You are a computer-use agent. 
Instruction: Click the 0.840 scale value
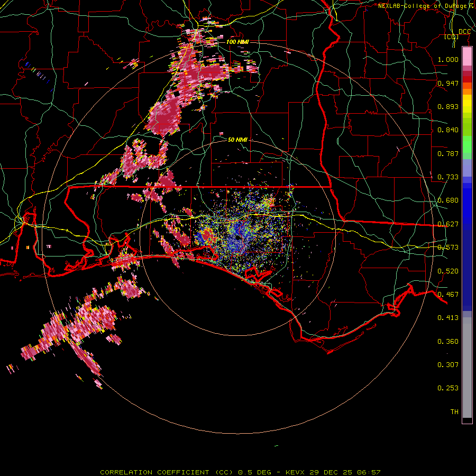point(448,130)
